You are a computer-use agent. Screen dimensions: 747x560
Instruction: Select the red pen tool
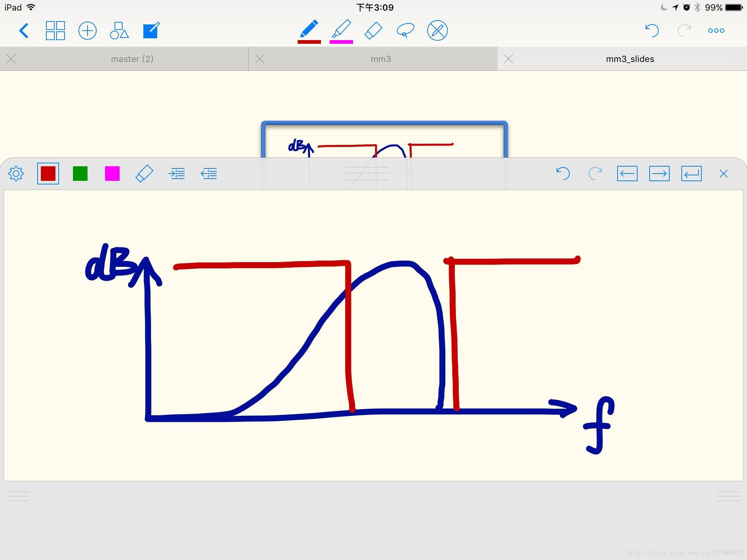(x=309, y=31)
